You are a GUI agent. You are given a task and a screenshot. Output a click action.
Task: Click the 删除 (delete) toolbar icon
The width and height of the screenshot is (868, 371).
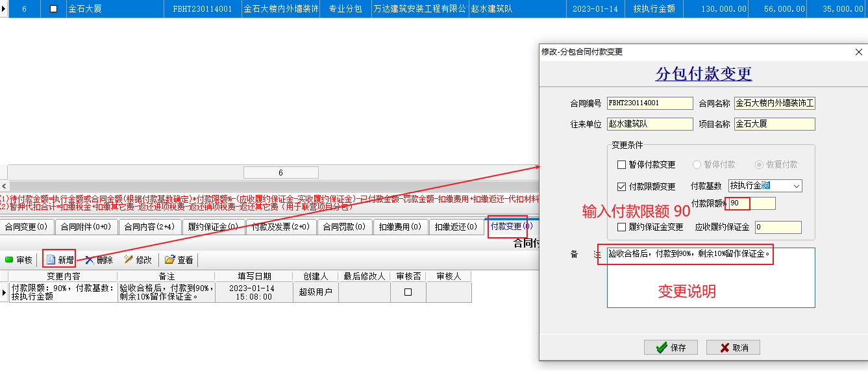coord(89,260)
